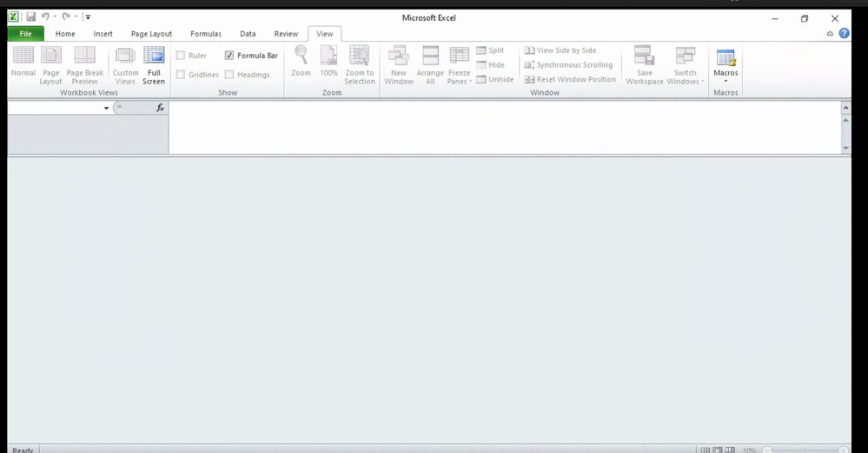The height and width of the screenshot is (453, 868).
Task: Open Excel Help question mark
Action: tap(844, 33)
